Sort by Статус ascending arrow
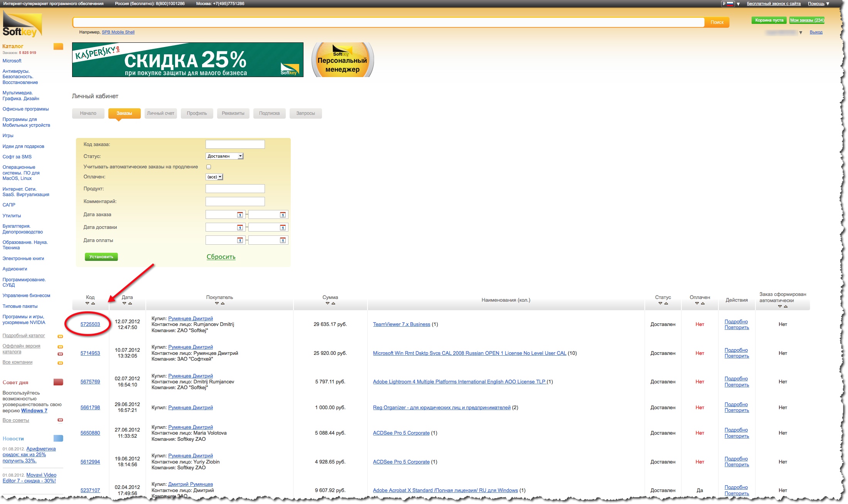 pos(666,303)
